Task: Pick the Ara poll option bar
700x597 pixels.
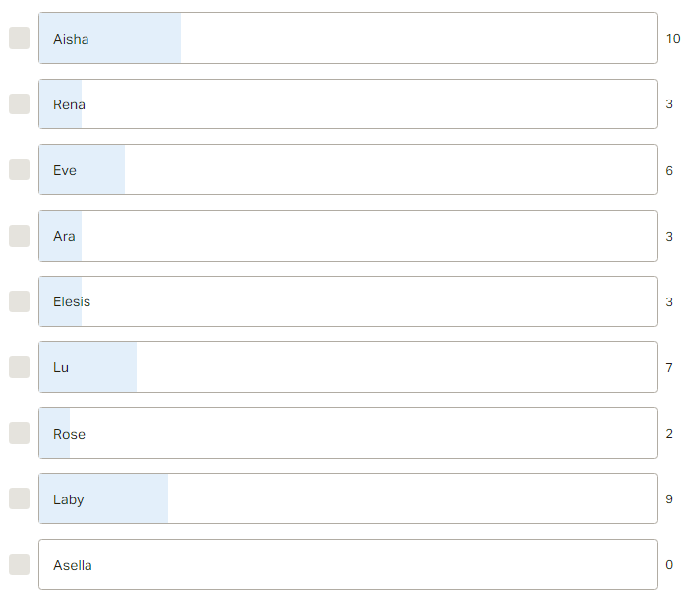Action: coord(348,236)
